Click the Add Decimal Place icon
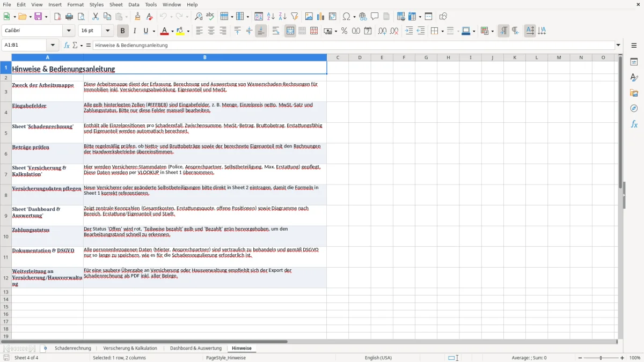 (x=382, y=31)
